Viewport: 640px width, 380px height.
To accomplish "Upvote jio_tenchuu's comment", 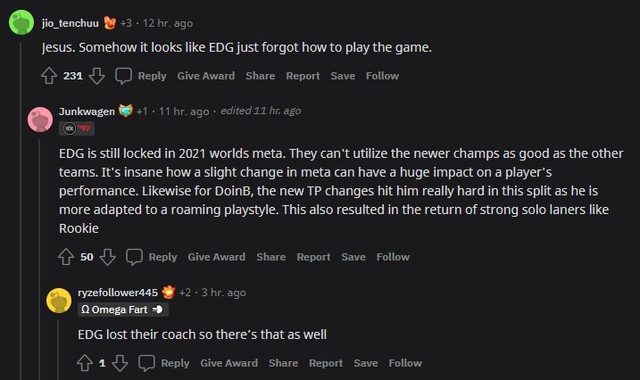I will pos(49,76).
